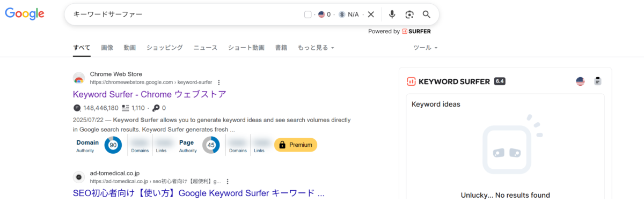
Task: Switch to the 動画 tab
Action: pos(130,48)
